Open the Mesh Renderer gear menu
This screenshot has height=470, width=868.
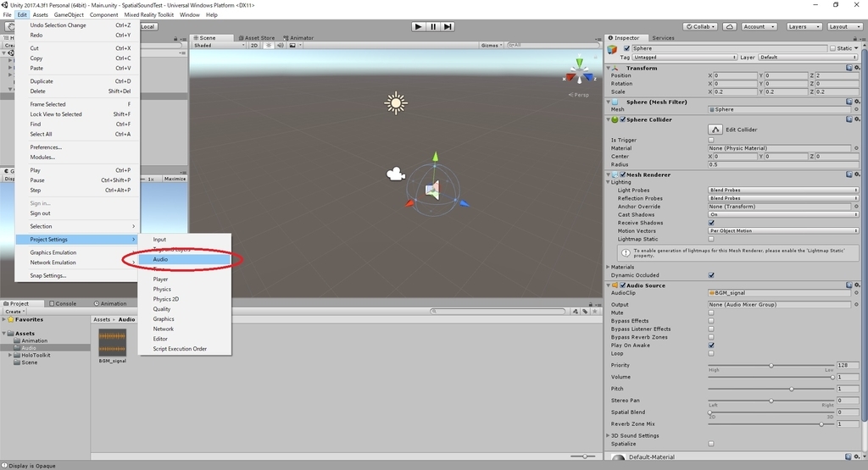pyautogui.click(x=857, y=174)
